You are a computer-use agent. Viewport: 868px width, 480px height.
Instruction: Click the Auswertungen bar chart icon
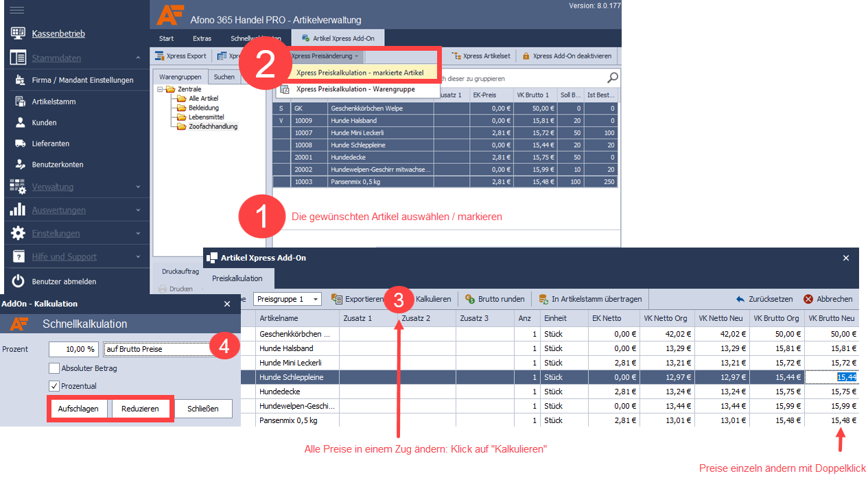click(18, 210)
